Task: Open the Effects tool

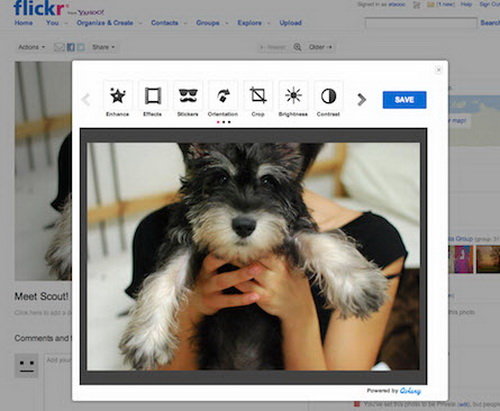Action: coord(153,96)
